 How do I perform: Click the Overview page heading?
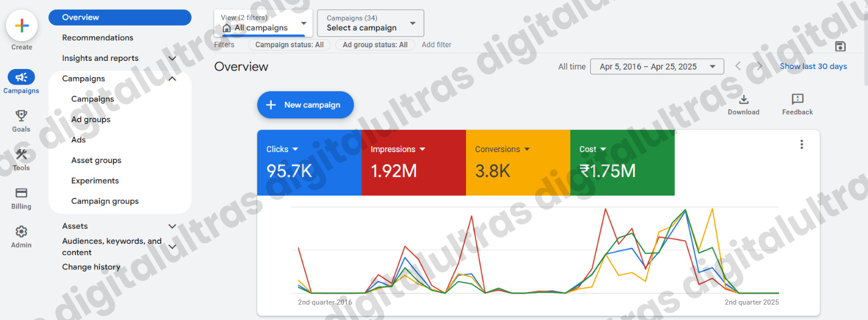pos(241,66)
